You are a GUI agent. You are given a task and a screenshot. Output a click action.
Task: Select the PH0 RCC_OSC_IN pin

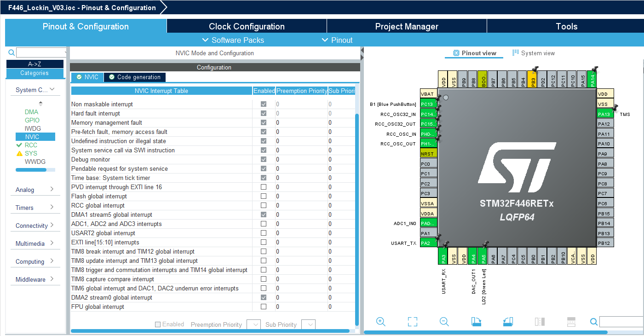(x=429, y=134)
